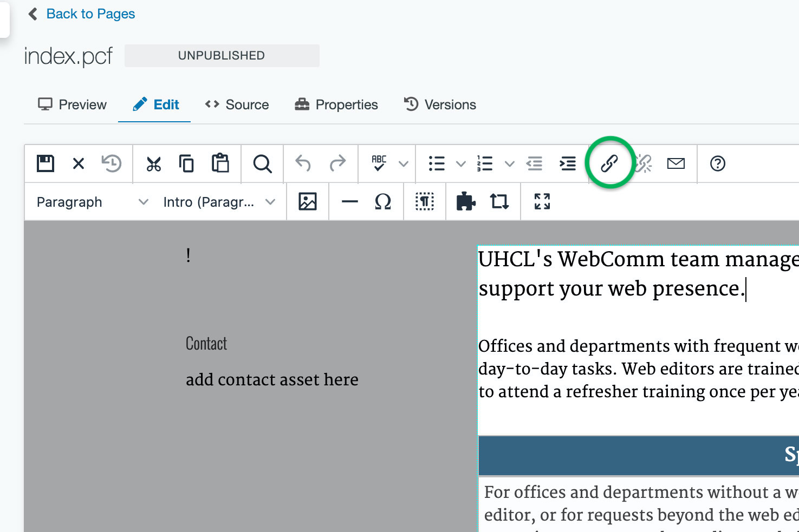Toggle a numbered list
The height and width of the screenshot is (532, 799).
point(485,163)
